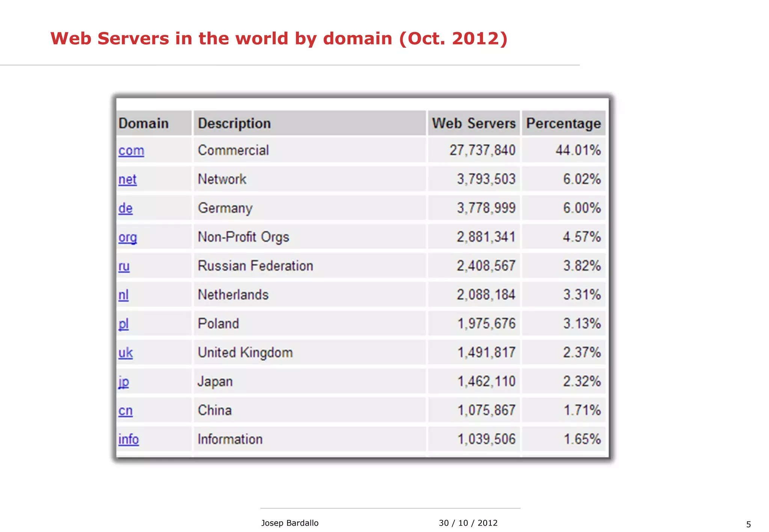
Task: Select the 6.02% percentage cell
Action: pos(564,179)
